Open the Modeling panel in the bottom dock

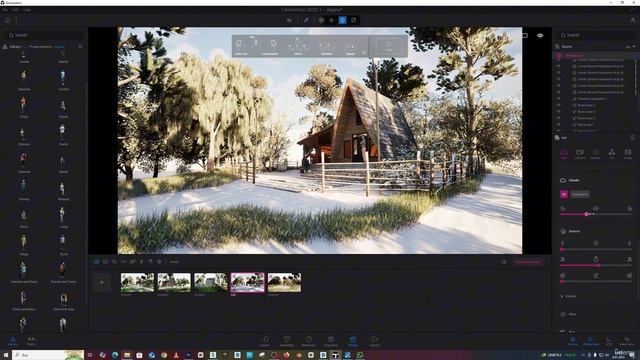click(287, 341)
